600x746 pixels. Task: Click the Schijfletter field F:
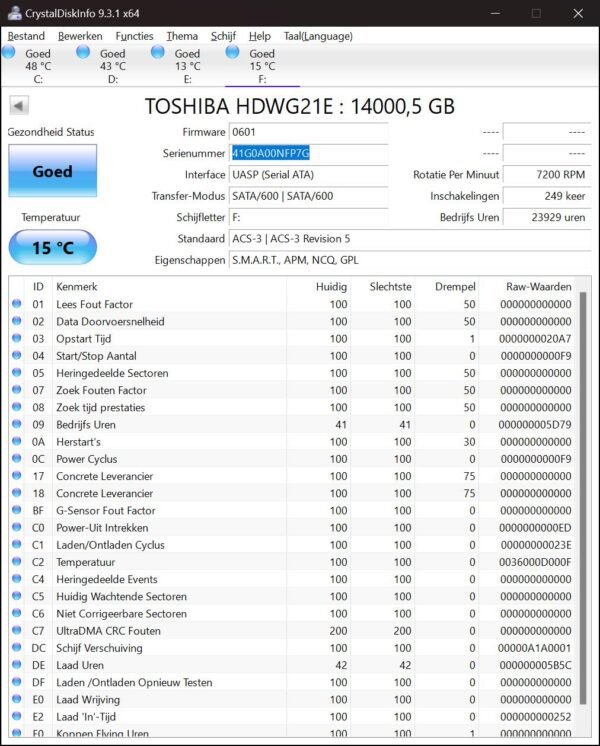click(x=308, y=217)
